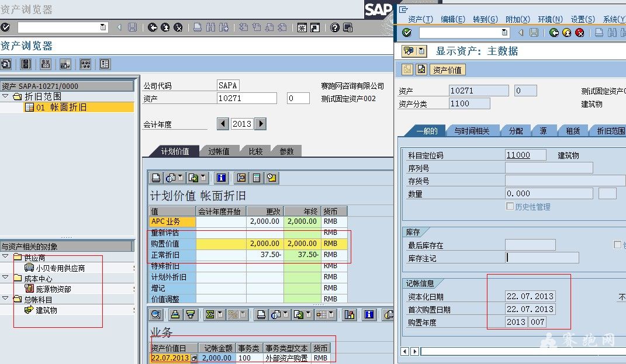Click 资产价值 button
The image size is (626, 364).
[x=447, y=70]
